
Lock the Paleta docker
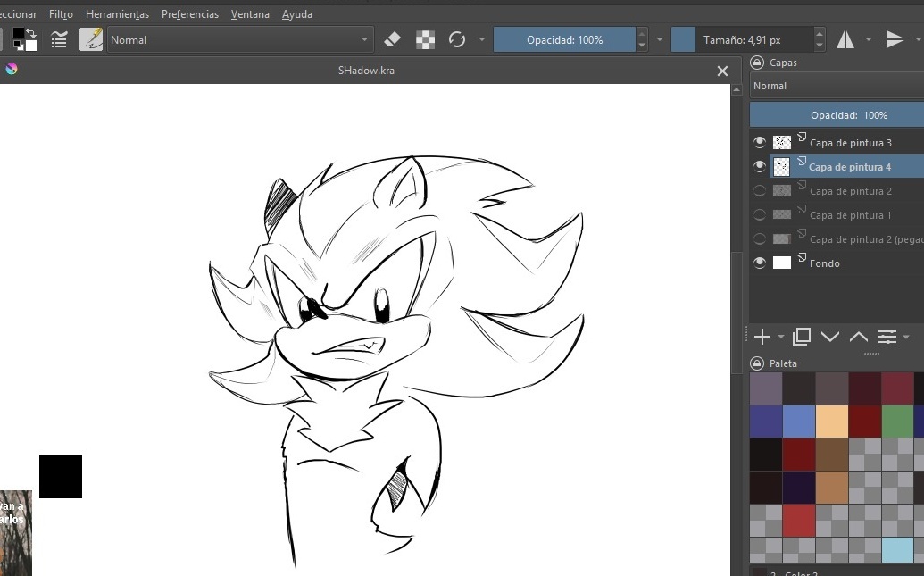[x=757, y=363]
